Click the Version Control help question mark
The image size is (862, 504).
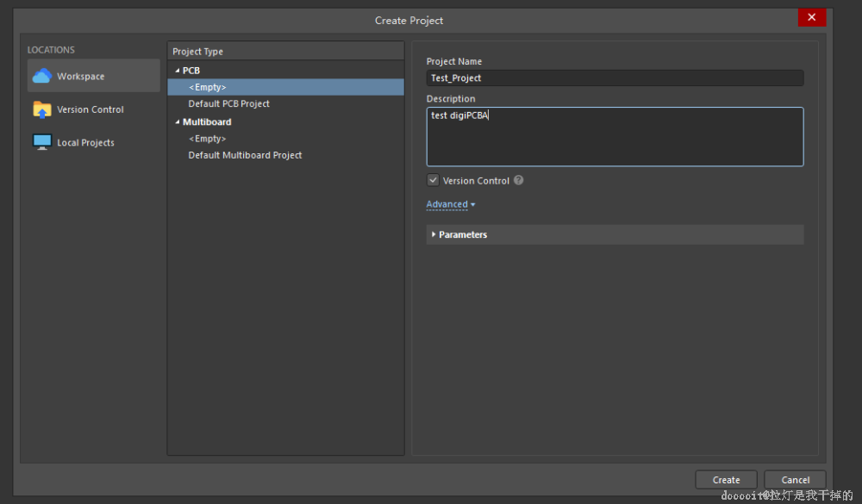(518, 181)
